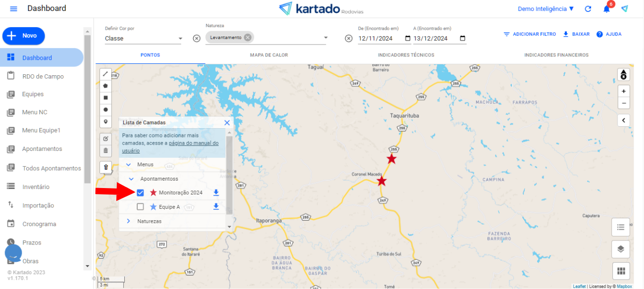Open the página do manual do usuário link
Viewport: 644px width, 289px height.
[170, 146]
